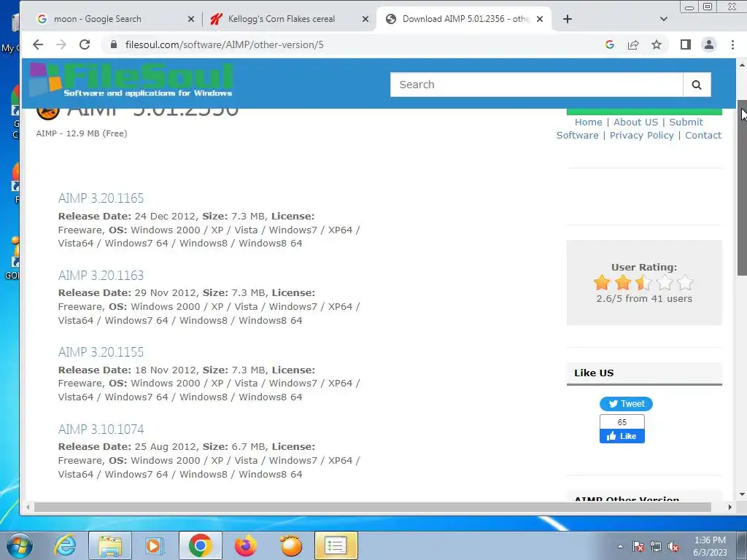
Task: Reload the page with the refresh icon
Action: [x=85, y=44]
